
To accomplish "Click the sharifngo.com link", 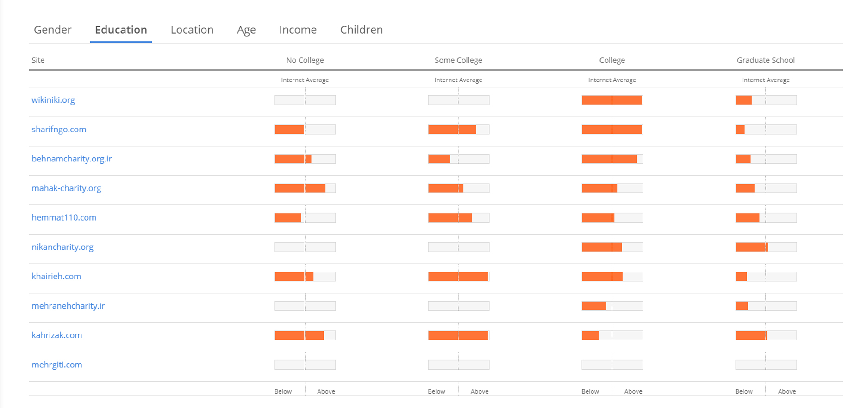I will click(x=59, y=130).
